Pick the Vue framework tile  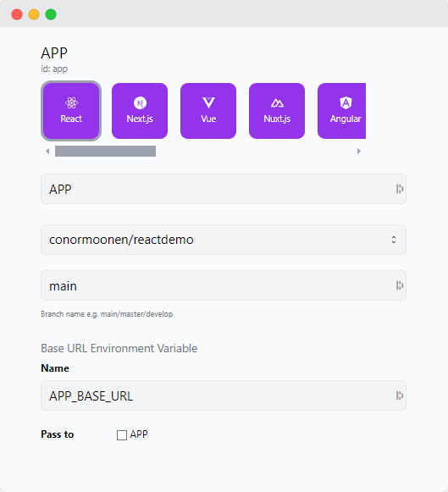click(x=208, y=111)
